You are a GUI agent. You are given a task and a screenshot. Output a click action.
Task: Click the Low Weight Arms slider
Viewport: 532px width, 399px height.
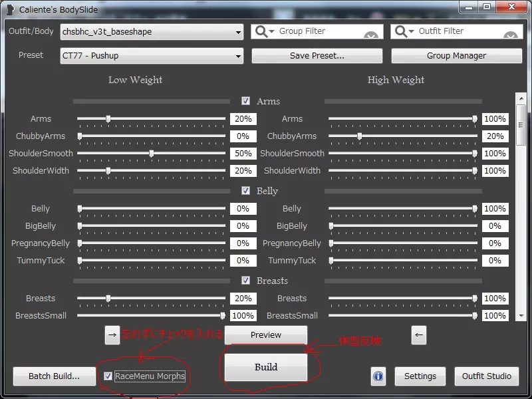152,119
